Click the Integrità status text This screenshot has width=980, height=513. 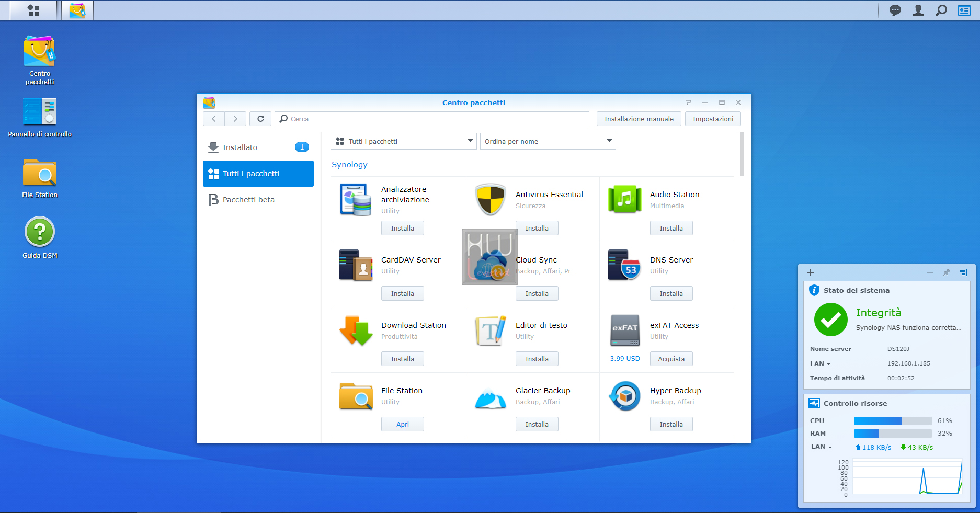(879, 313)
